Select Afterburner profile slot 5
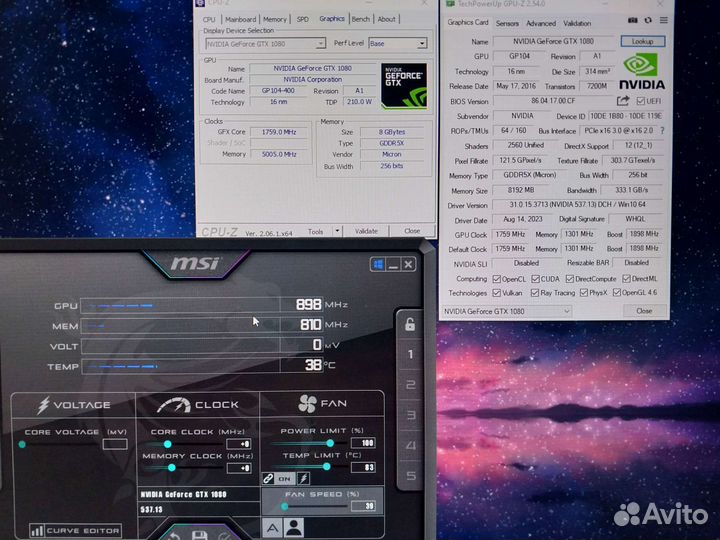This screenshot has width=720, height=540. click(411, 475)
